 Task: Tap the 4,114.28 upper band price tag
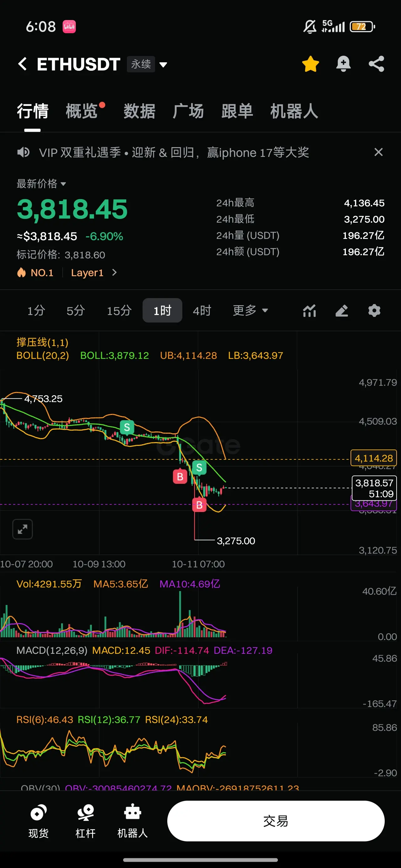click(374, 458)
